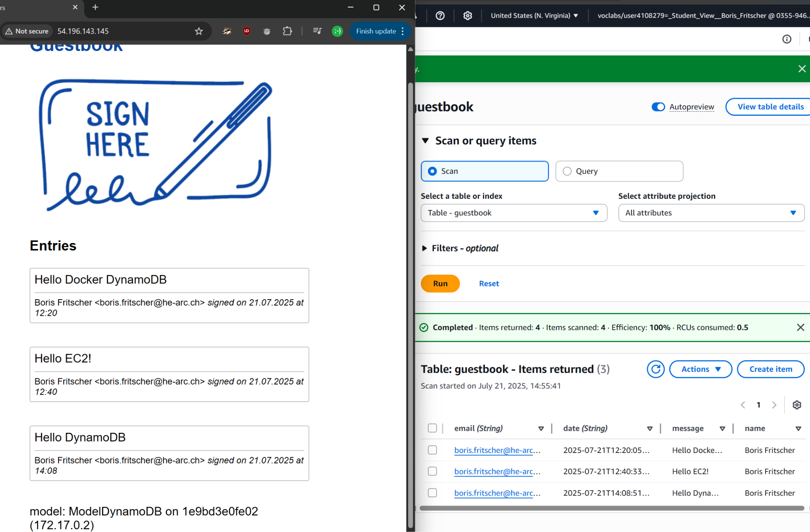The height and width of the screenshot is (532, 810).
Task: Click the AWS help question mark icon
Action: click(440, 15)
